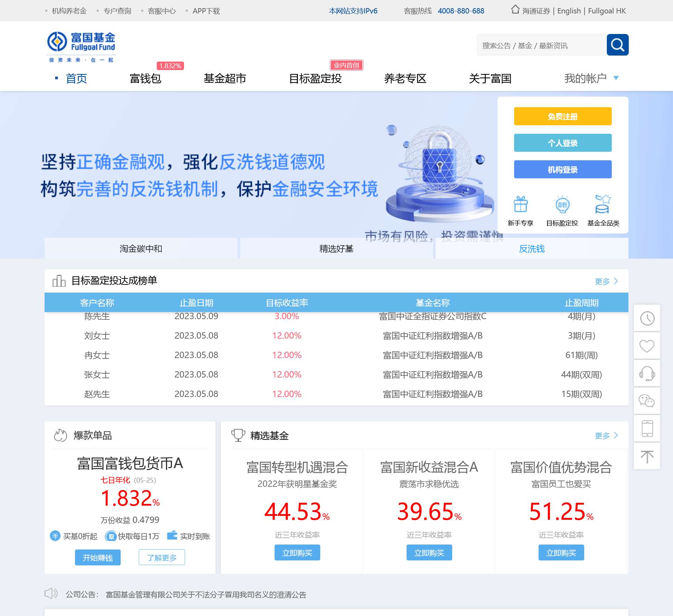Click 富国中证全指证券公司指数C fund name
Viewport: 673px width, 616px height.
[432, 316]
